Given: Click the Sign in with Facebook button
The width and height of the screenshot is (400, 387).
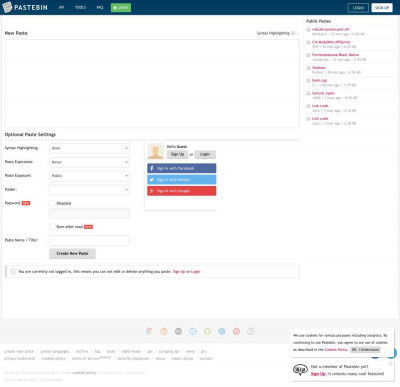Looking at the screenshot, I should coord(182,168).
